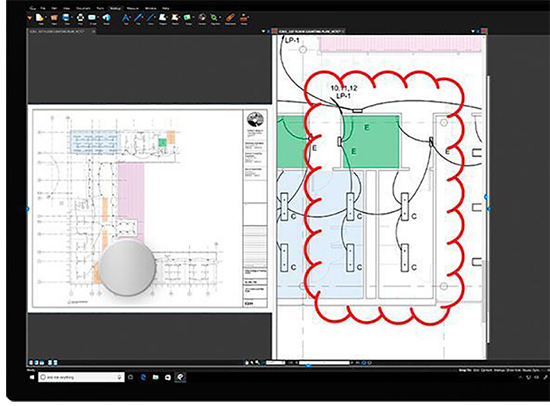Screen dimensions: 550x406
Task: Open the Windows Start menu
Action: coord(32,377)
